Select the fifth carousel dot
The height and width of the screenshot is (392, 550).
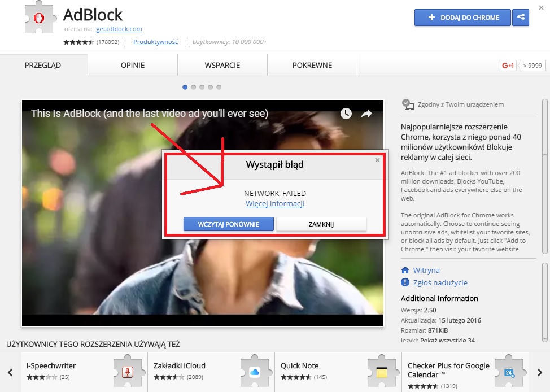219,87
